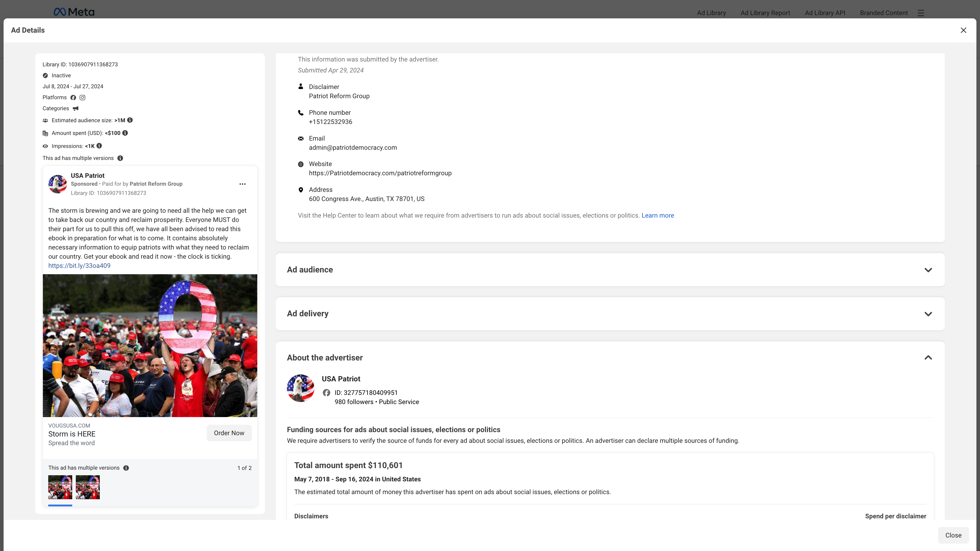The height and width of the screenshot is (551, 980).
Task: Go to Branded Content page
Action: pos(883,13)
